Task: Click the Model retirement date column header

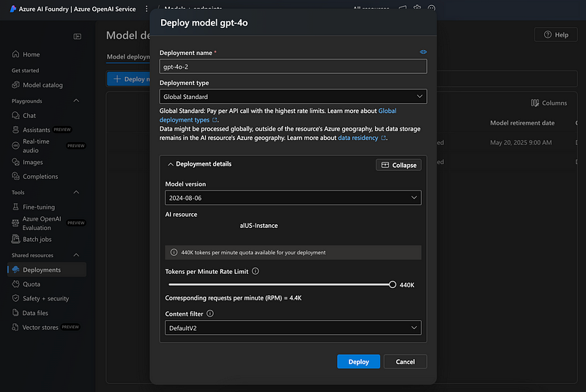Action: (x=522, y=122)
